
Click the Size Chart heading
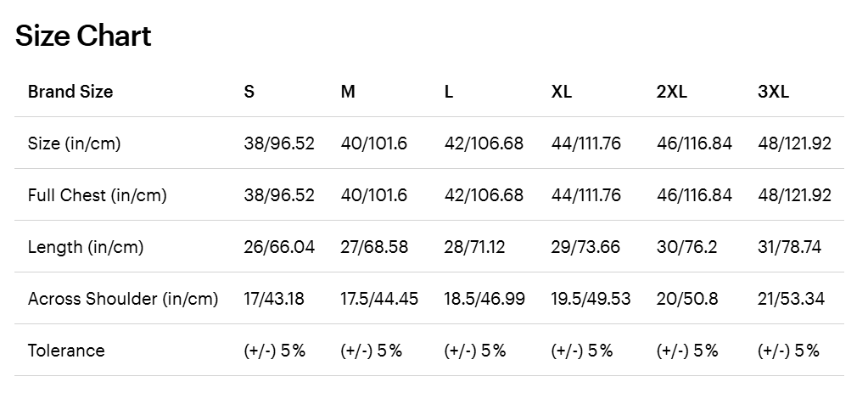pos(83,36)
